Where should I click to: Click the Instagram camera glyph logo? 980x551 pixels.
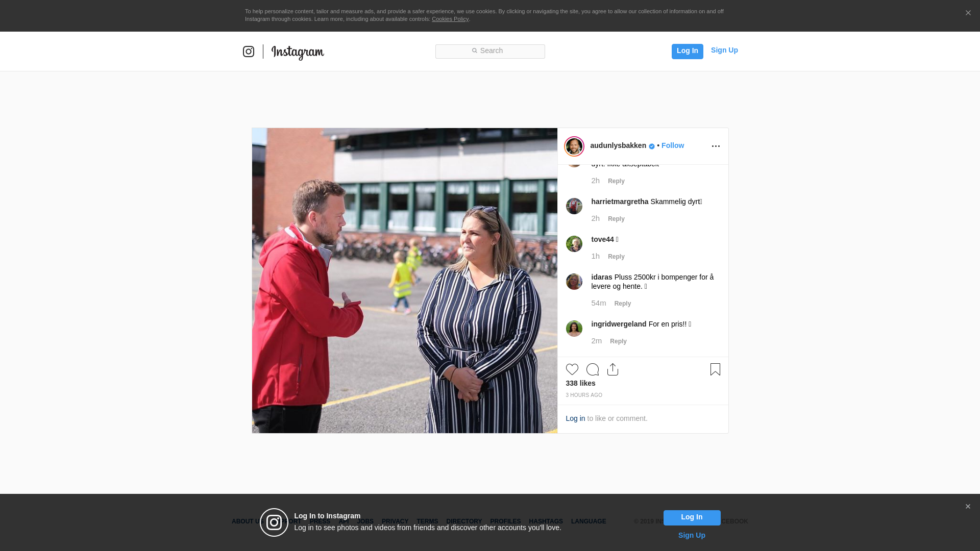coord(249,52)
